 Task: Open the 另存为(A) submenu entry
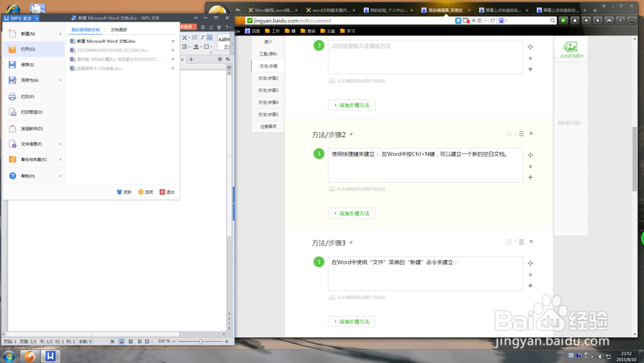(33, 80)
